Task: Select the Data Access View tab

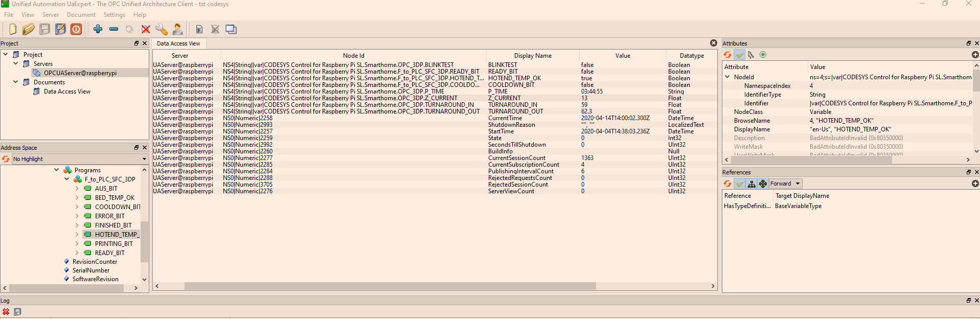Action: (178, 43)
